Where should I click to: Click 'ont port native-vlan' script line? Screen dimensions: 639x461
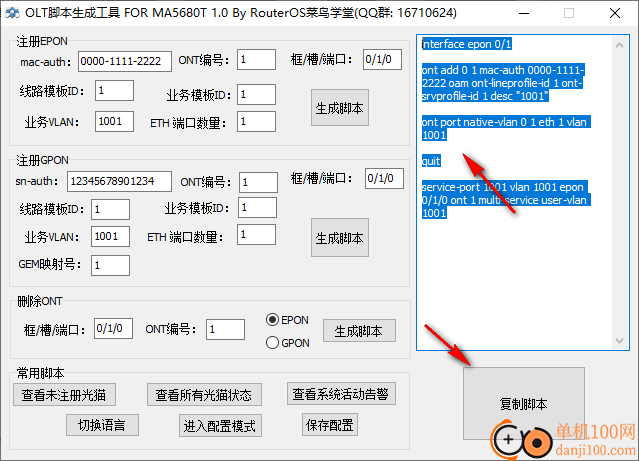click(506, 128)
